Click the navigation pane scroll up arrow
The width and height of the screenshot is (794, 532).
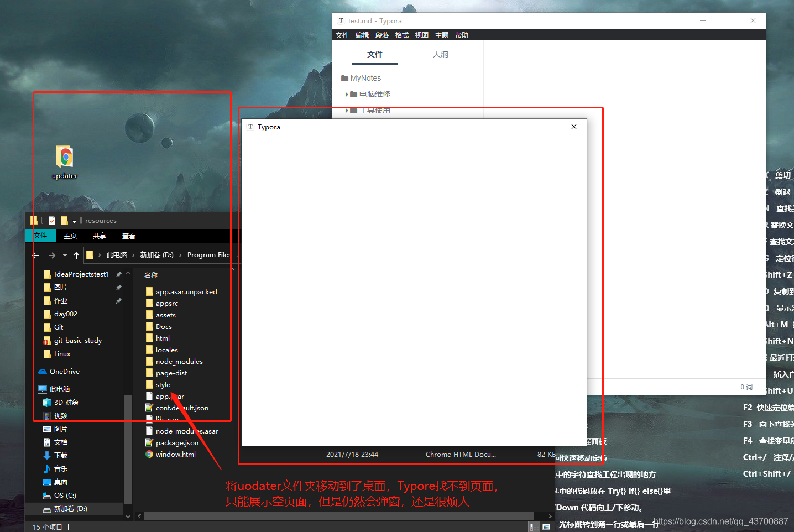tap(128, 273)
